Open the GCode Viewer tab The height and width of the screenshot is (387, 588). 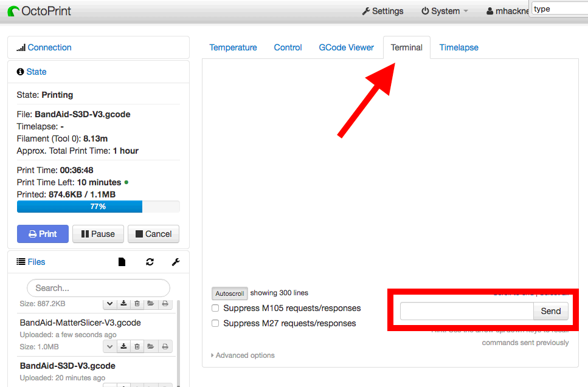(x=346, y=47)
